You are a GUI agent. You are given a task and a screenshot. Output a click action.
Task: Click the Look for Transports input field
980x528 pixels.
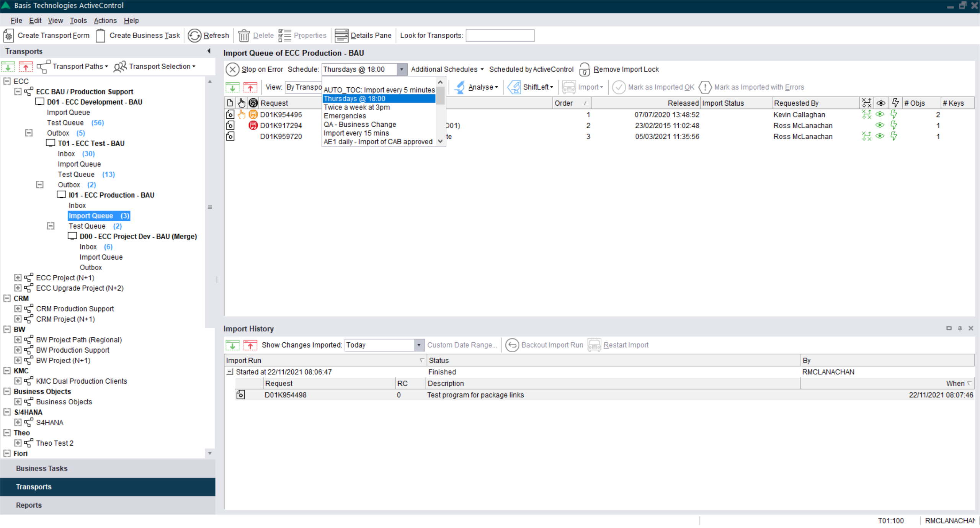(x=500, y=35)
